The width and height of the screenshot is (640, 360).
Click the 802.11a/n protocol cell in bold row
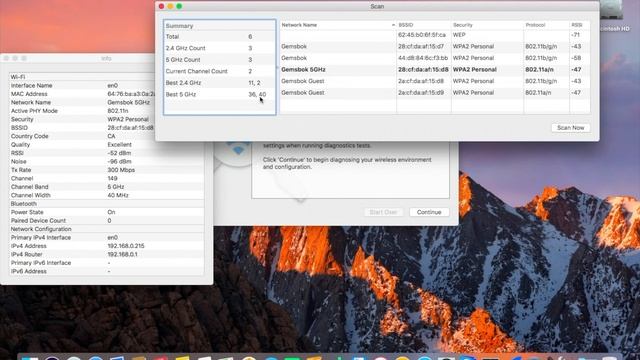pyautogui.click(x=539, y=69)
